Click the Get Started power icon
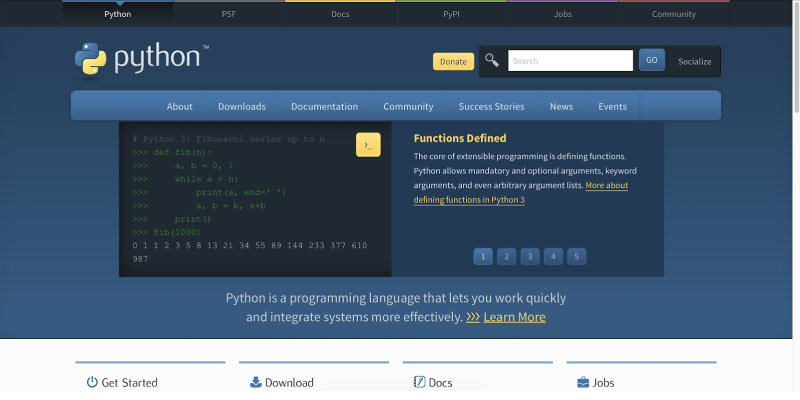Image resolution: width=800 pixels, height=400 pixels. click(x=92, y=382)
